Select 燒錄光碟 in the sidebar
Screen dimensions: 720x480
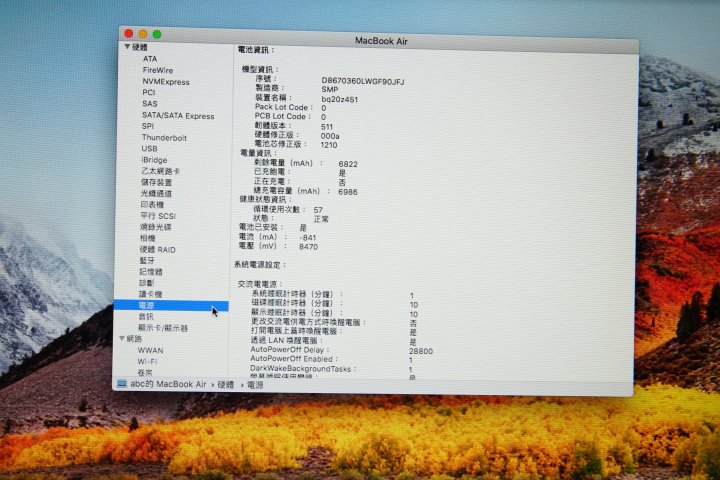pos(156,227)
